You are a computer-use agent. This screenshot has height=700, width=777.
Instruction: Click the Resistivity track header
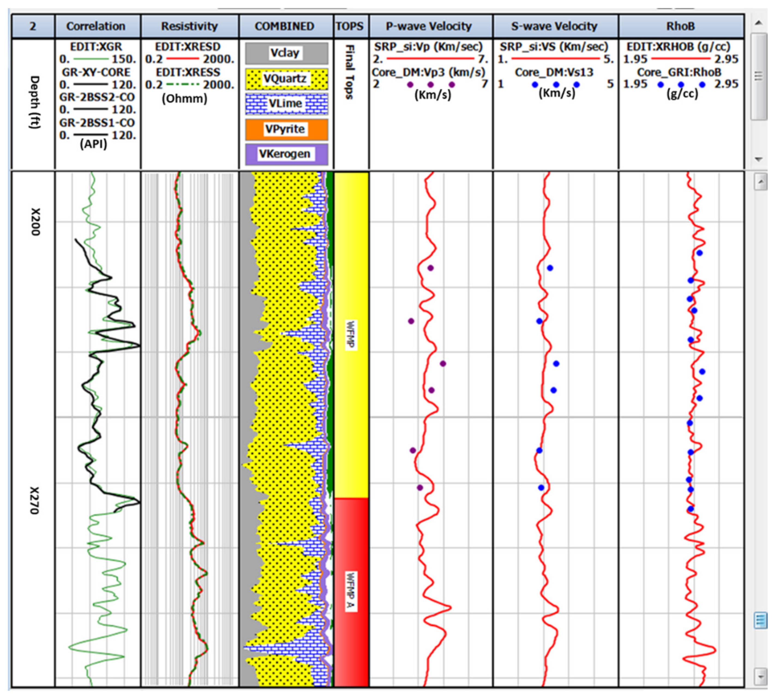coord(189,26)
